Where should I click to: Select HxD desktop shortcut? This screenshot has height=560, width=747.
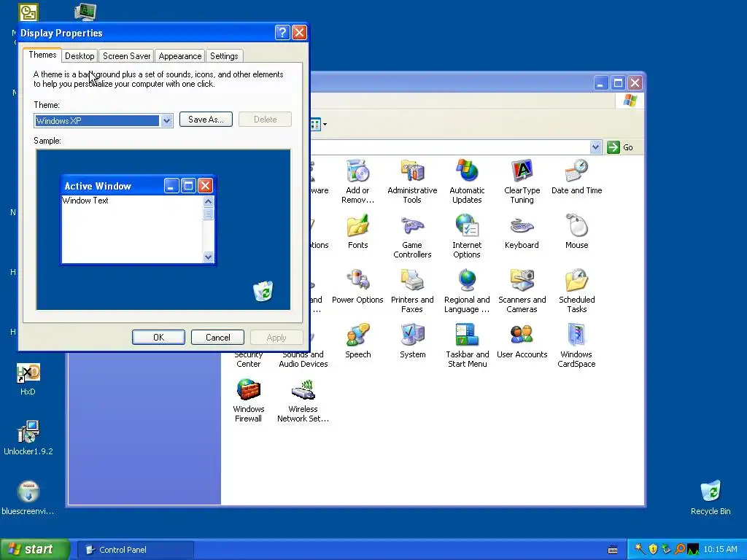pos(28,374)
